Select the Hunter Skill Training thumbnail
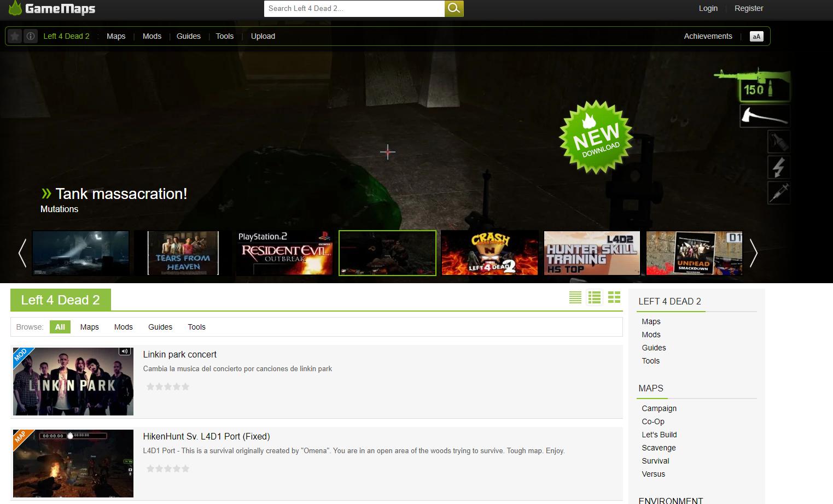833x504 pixels. (592, 253)
